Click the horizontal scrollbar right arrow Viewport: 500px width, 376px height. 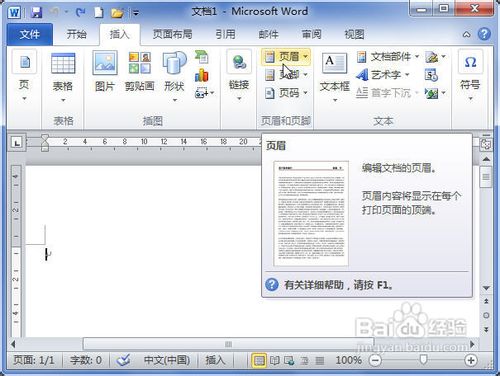coord(472,344)
